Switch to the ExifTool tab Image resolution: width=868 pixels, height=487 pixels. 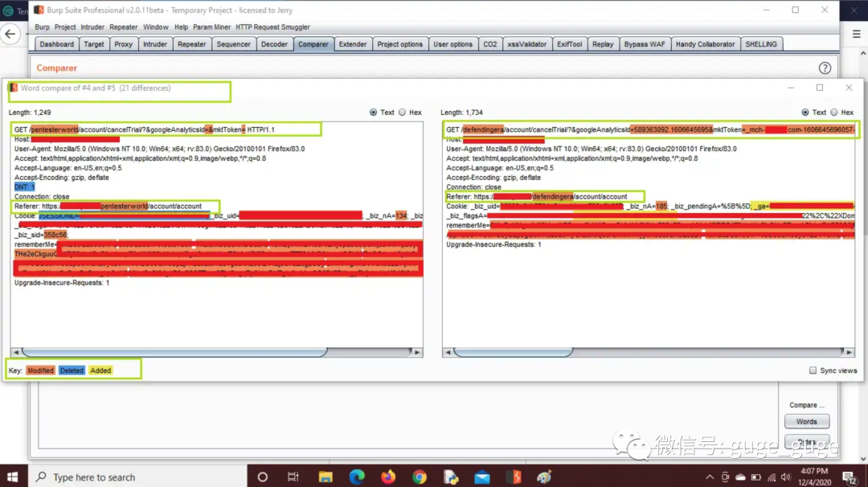tap(570, 44)
